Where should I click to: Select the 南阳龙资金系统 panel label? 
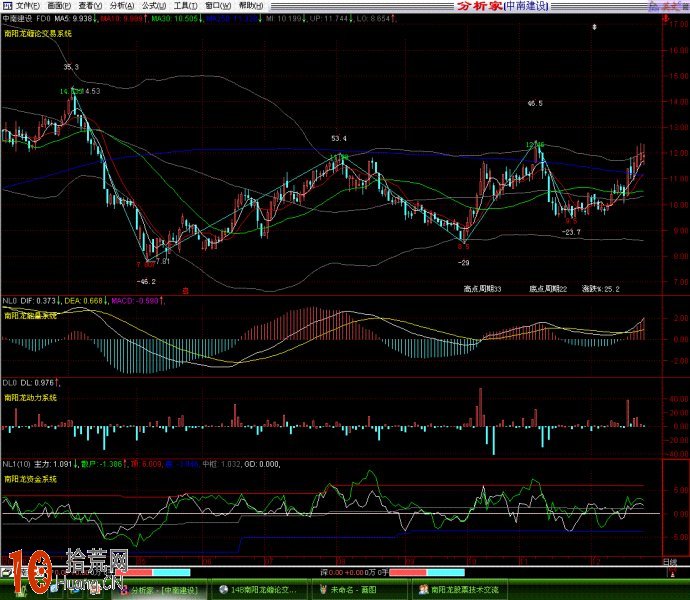tap(31, 479)
